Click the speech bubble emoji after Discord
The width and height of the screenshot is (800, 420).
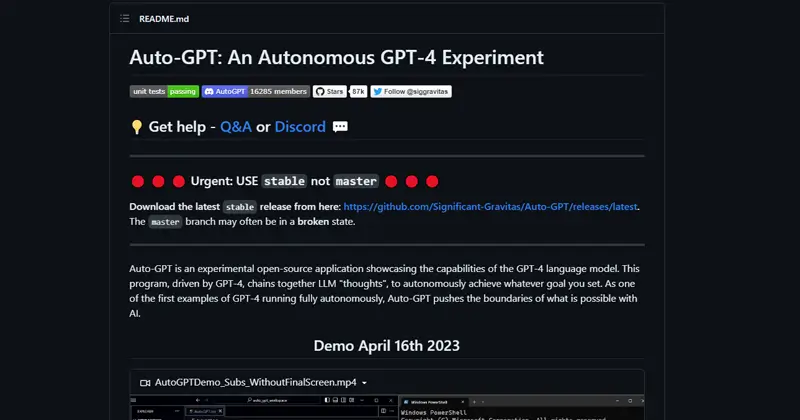[x=340, y=127]
